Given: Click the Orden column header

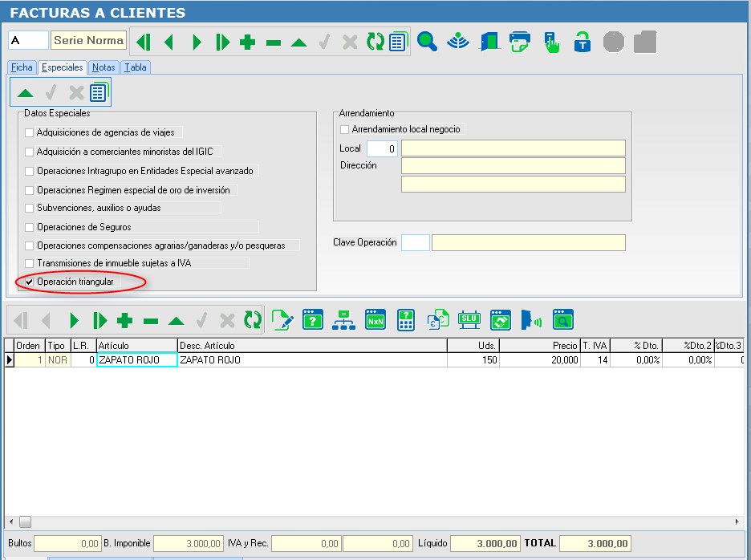Looking at the screenshot, I should tap(29, 346).
